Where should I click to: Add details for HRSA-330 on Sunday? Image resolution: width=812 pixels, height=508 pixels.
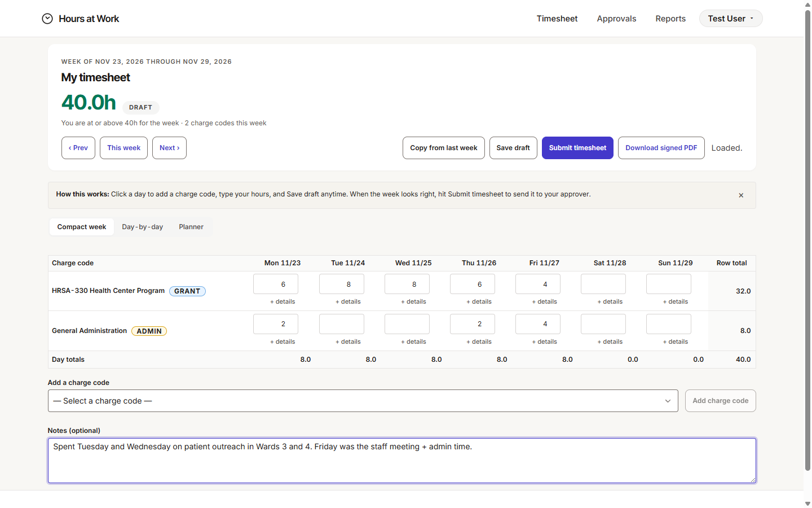pos(675,301)
